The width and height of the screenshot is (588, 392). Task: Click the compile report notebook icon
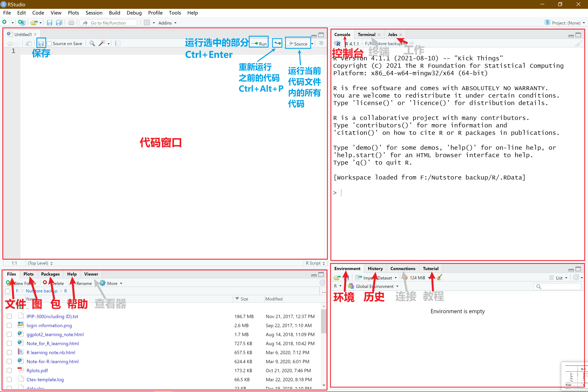[x=117, y=43]
